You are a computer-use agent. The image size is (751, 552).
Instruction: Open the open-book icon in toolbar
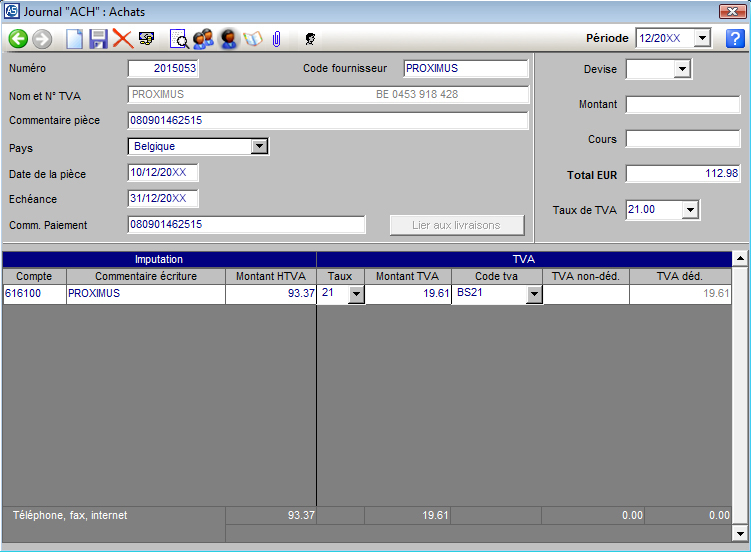(x=252, y=39)
